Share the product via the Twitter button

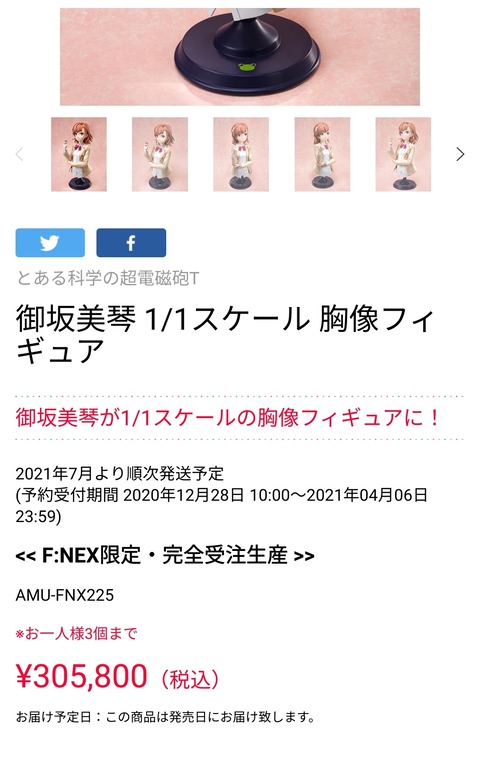50,243
